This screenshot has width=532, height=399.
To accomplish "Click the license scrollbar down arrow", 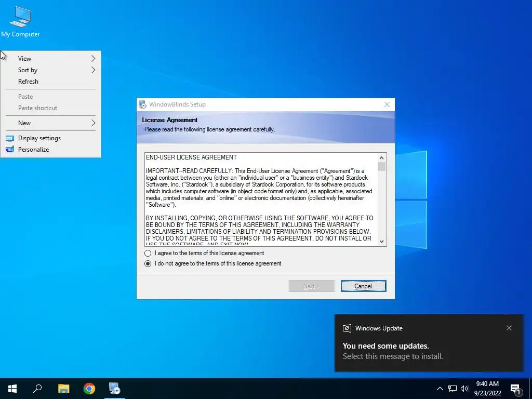I will point(382,241).
